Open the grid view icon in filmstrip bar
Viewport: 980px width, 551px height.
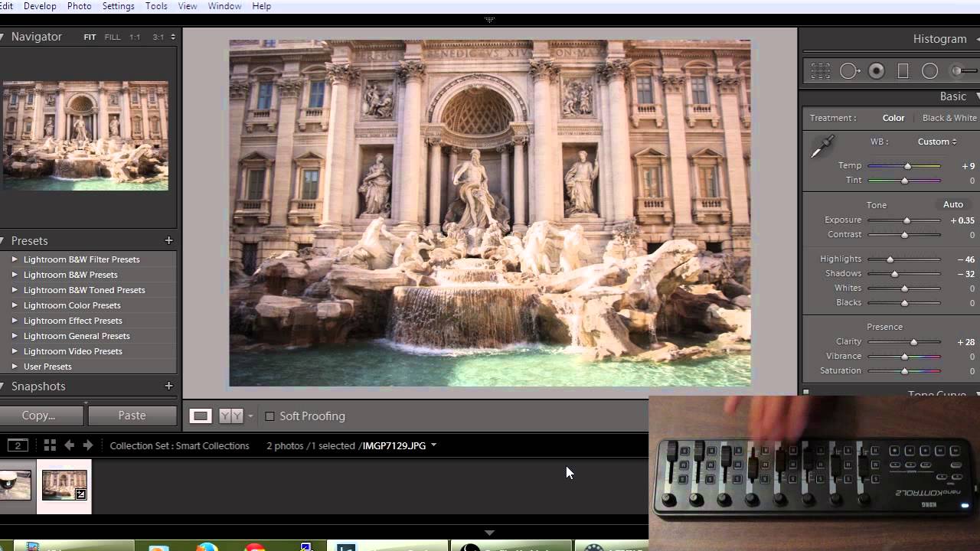click(50, 445)
